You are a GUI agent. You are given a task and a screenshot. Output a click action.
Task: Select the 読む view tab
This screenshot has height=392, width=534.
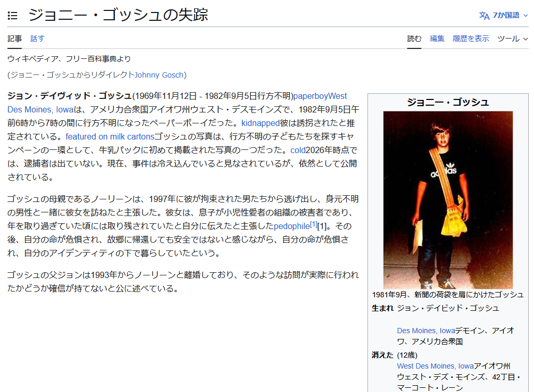(414, 39)
